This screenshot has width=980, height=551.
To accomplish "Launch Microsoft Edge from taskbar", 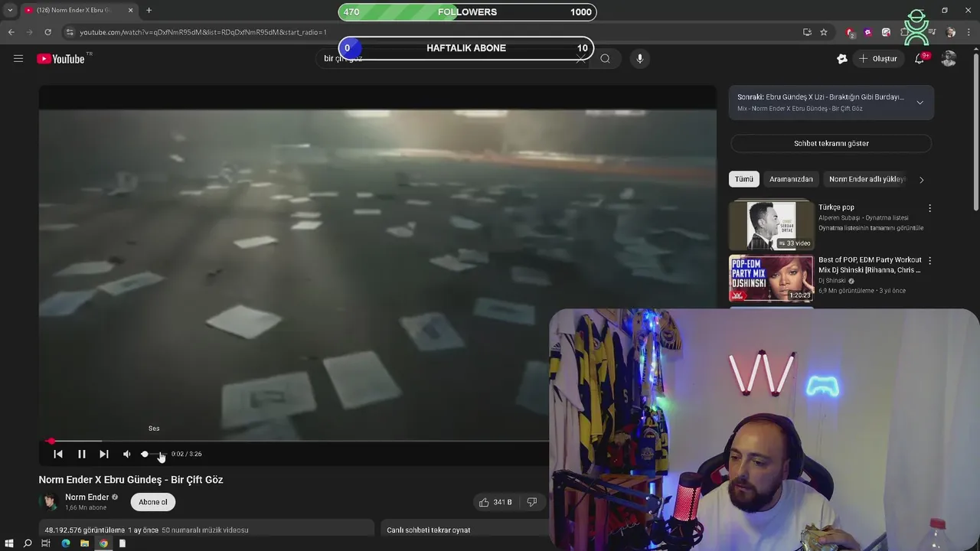I will (65, 543).
